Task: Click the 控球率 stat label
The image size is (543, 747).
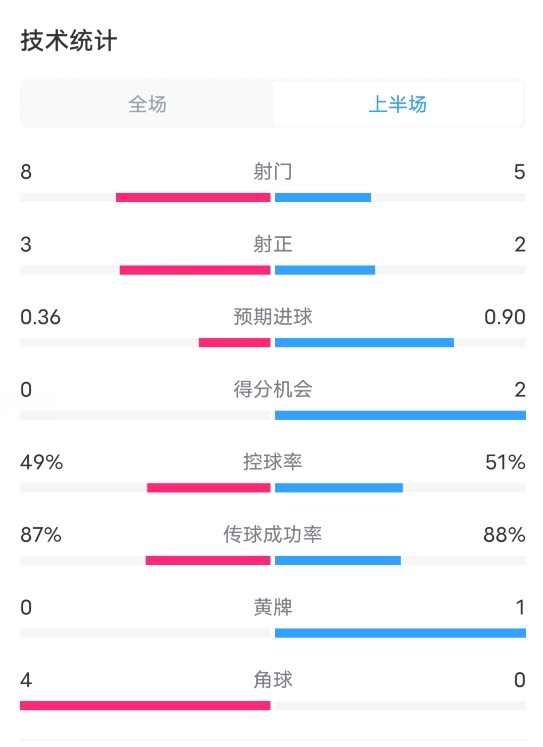Action: [272, 462]
